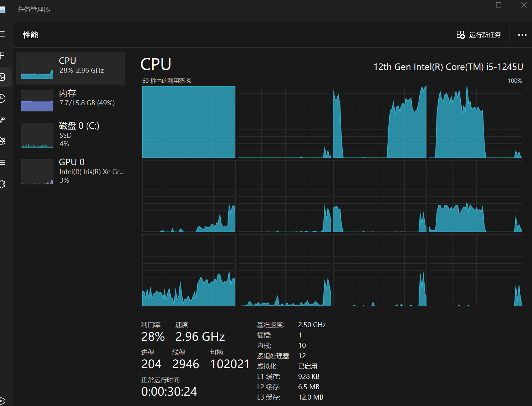Click the 12th Gen Intel Core i5-1245U label

[448, 67]
